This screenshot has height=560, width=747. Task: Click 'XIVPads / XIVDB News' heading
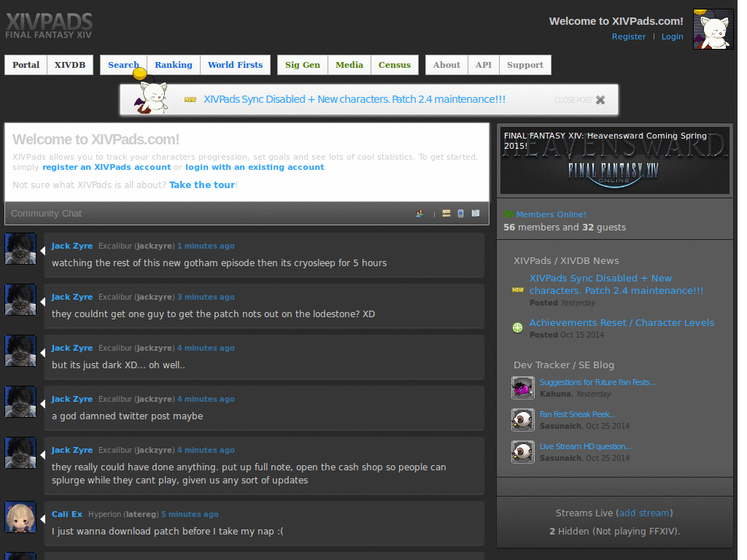[566, 260]
